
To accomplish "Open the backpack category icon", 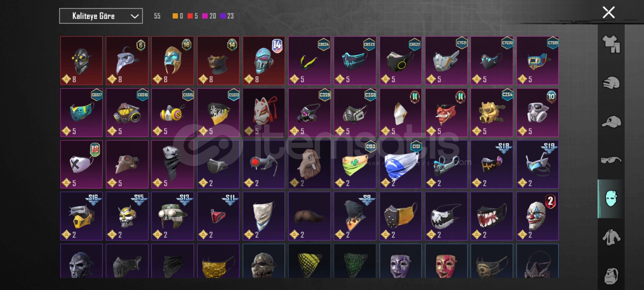I will click(x=611, y=276).
